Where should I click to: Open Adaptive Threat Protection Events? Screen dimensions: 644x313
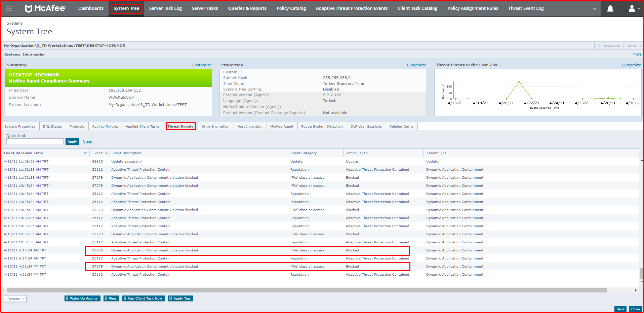(x=352, y=8)
